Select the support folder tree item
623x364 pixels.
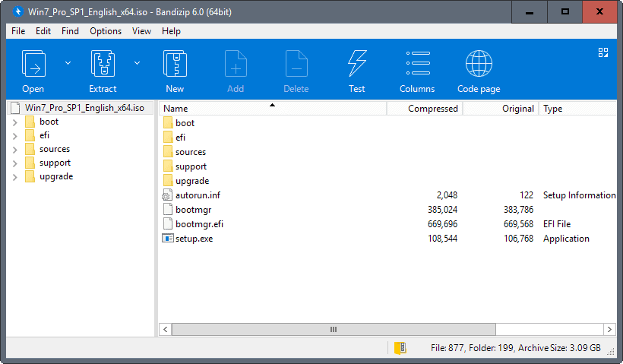click(55, 163)
